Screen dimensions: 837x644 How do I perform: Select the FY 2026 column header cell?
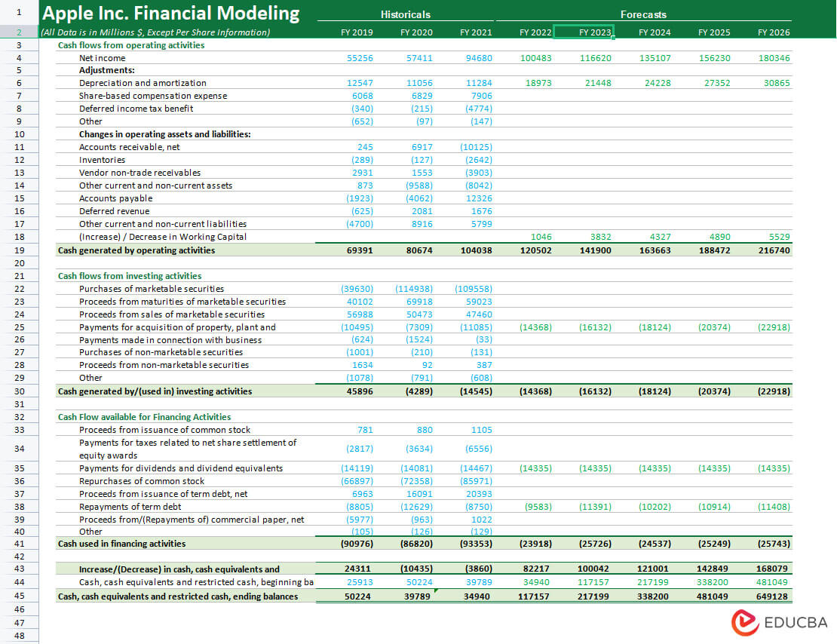(x=774, y=32)
